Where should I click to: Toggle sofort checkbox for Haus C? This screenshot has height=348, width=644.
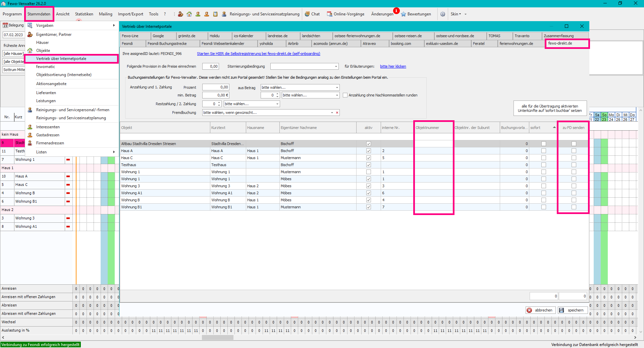(544, 158)
